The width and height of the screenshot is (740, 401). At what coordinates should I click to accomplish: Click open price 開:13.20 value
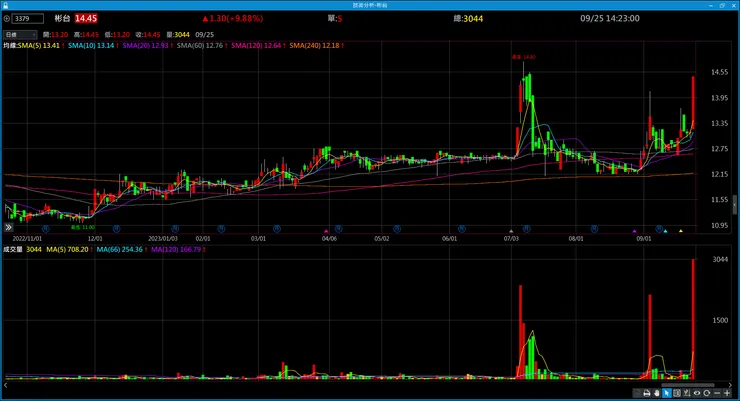coord(55,34)
